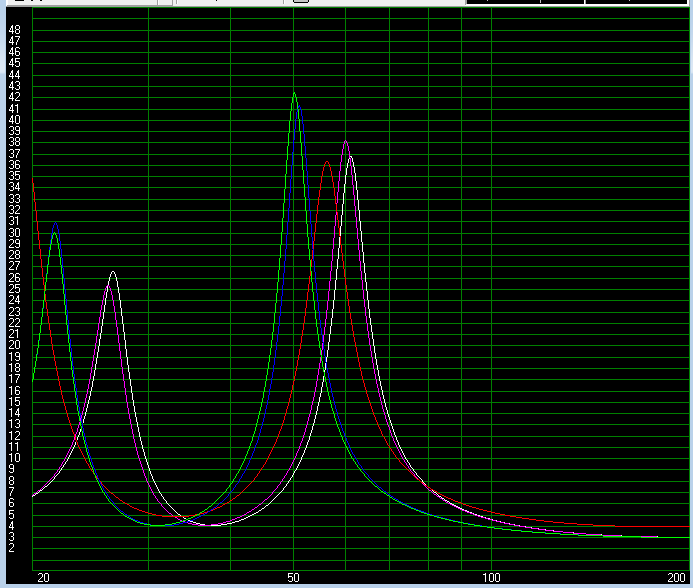Click the y-axis label 30

(x=14, y=232)
